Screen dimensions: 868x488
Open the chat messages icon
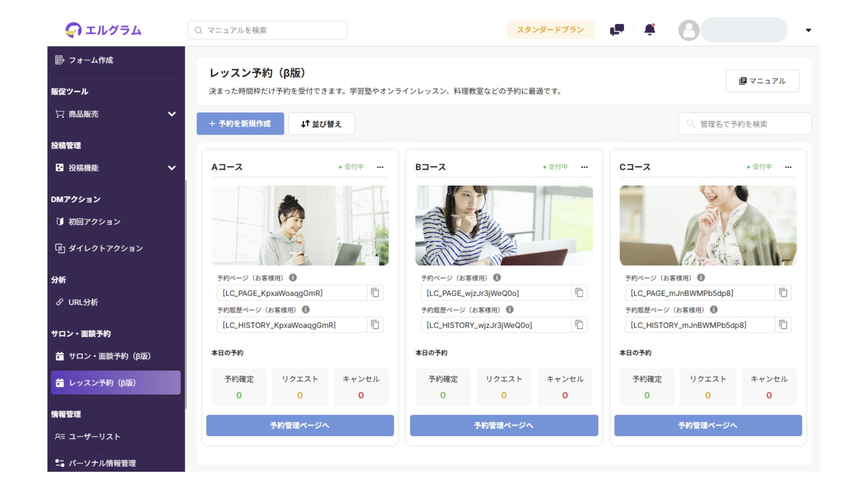[x=617, y=30]
